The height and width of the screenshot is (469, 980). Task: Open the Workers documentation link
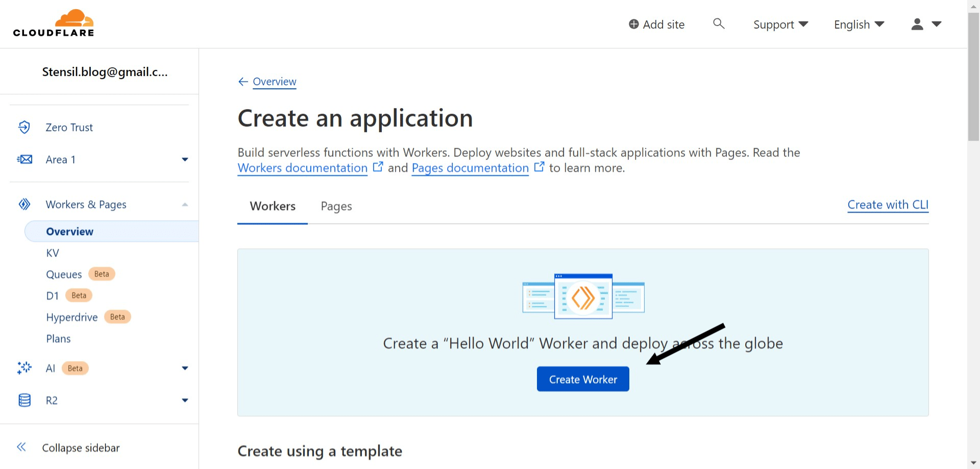coord(302,167)
